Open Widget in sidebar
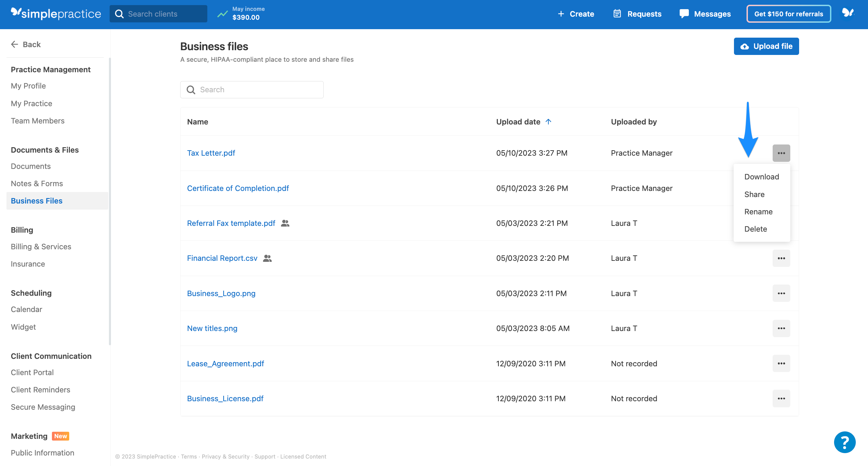Viewport: 868px width, 466px height. click(x=23, y=327)
